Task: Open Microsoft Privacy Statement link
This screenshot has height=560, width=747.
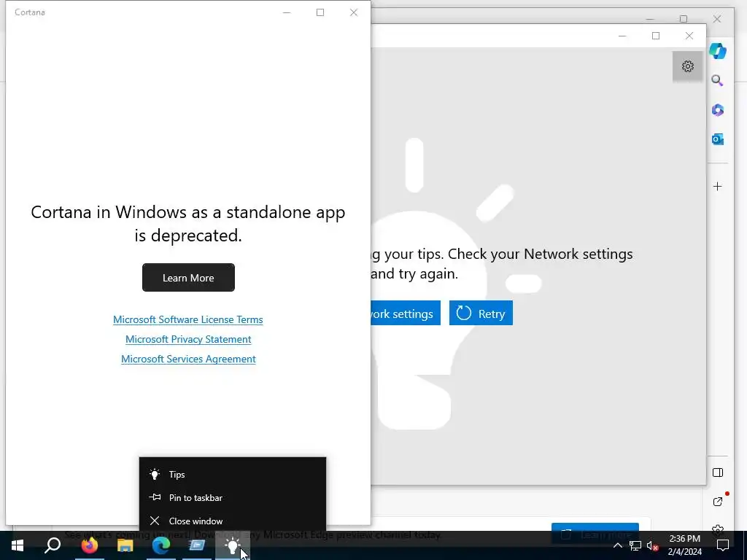Action: pyautogui.click(x=188, y=339)
